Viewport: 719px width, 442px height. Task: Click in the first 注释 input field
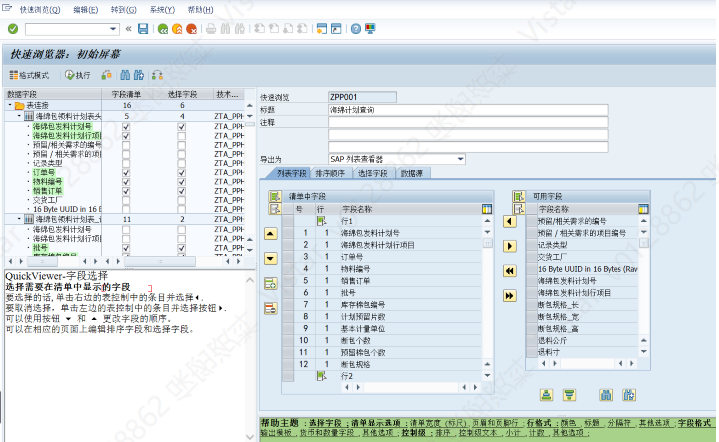[x=468, y=122]
